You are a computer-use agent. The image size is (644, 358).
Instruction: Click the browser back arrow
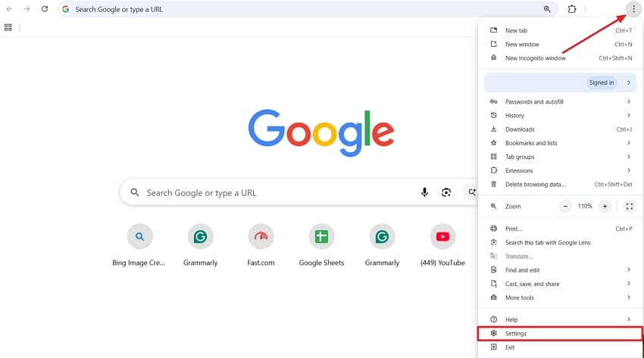click(x=9, y=9)
